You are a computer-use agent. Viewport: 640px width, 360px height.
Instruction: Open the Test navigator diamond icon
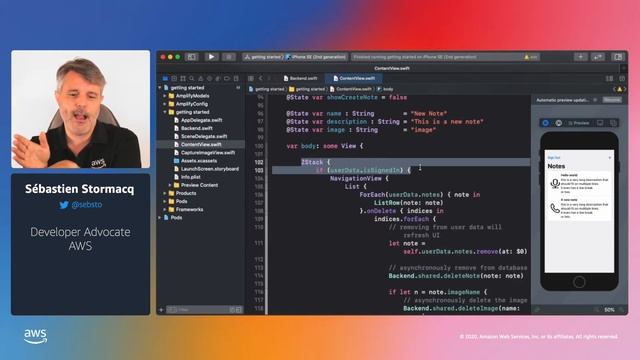(x=209, y=78)
